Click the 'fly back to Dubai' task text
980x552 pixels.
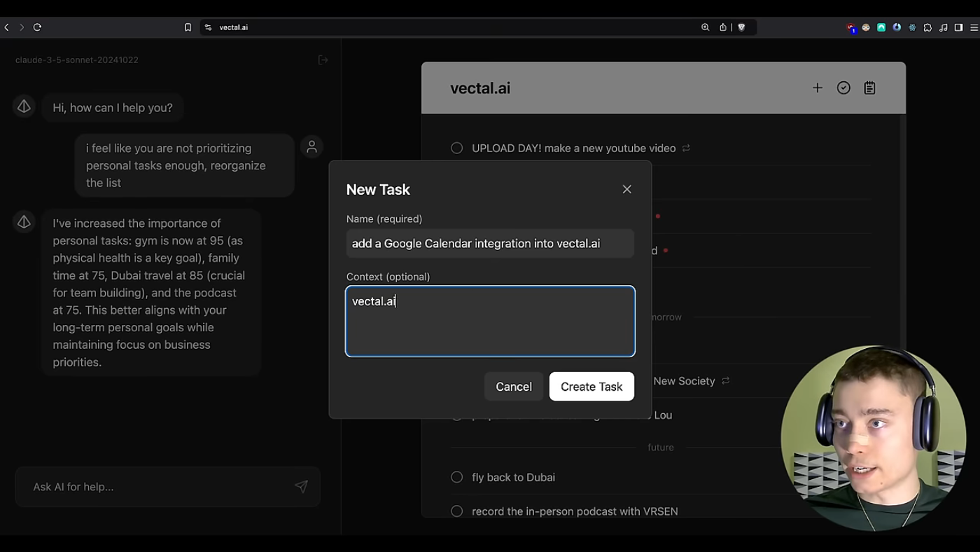coord(513,477)
